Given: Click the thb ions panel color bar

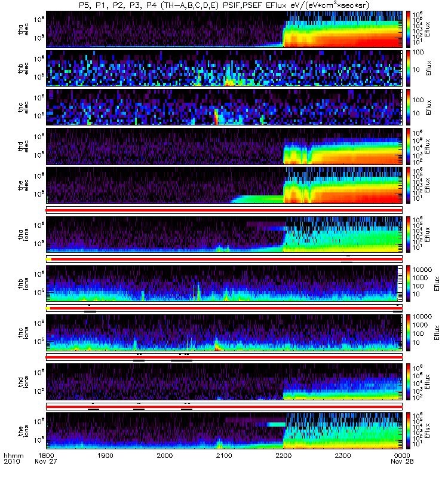Looking at the screenshot, I should [x=408, y=283].
